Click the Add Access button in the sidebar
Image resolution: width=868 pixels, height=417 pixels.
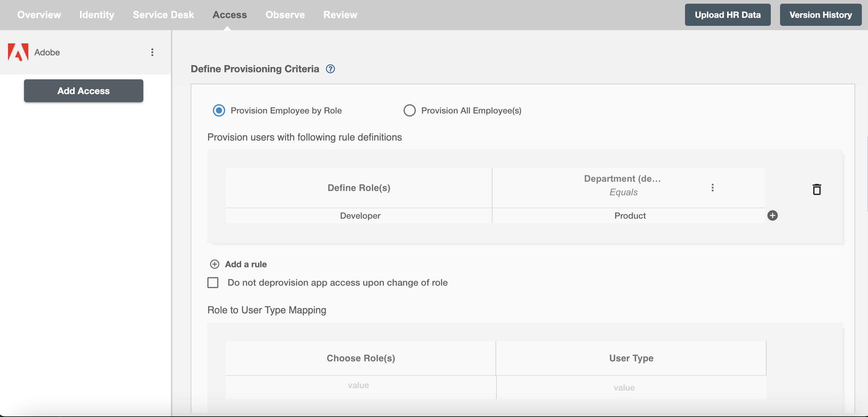click(84, 90)
